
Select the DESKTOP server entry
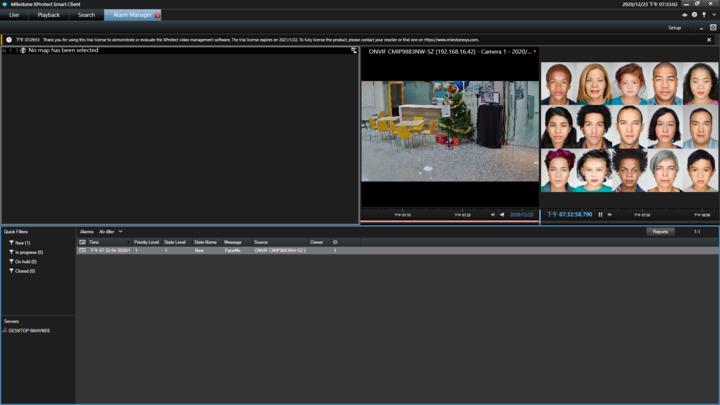(29, 330)
